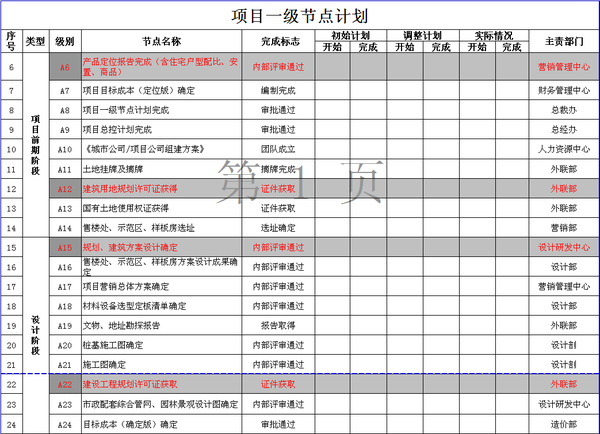Screen dimensions: 600x434
Task: Click the 总经办 department cell
Action: pyautogui.click(x=564, y=130)
